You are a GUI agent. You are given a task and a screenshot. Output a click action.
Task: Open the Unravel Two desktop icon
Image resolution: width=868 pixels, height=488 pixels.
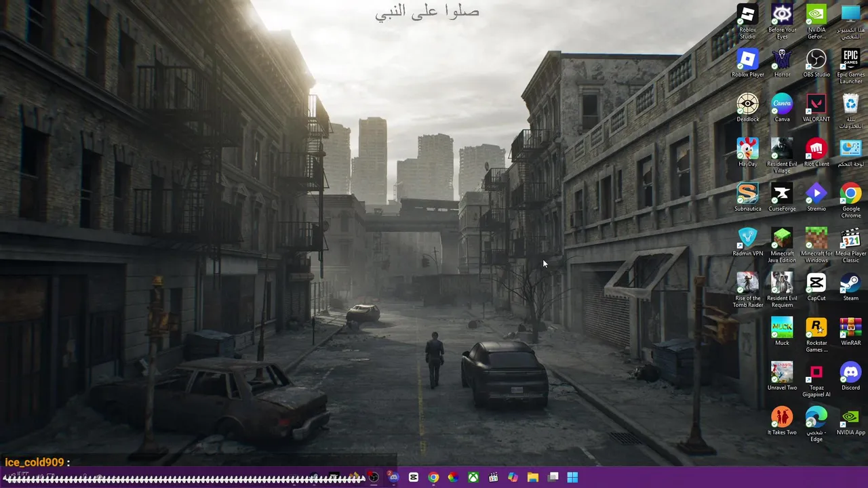tap(782, 376)
